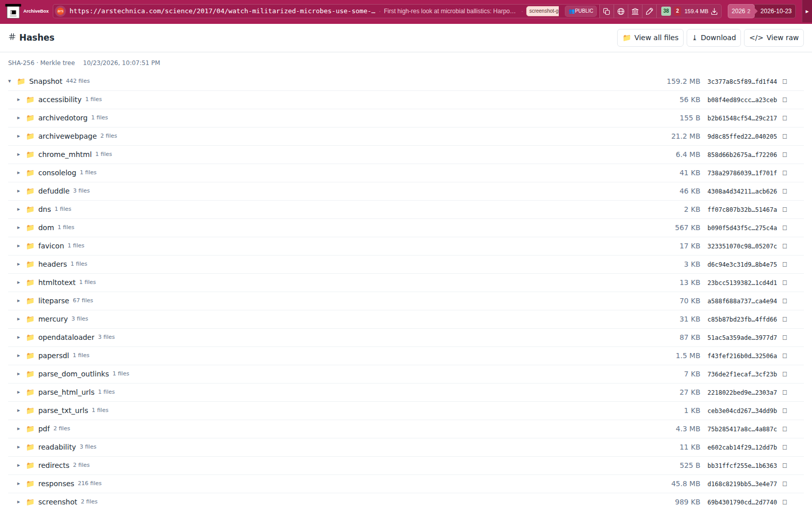Expand the opendataloader folder
The image size is (812, 508).
pyautogui.click(x=19, y=337)
